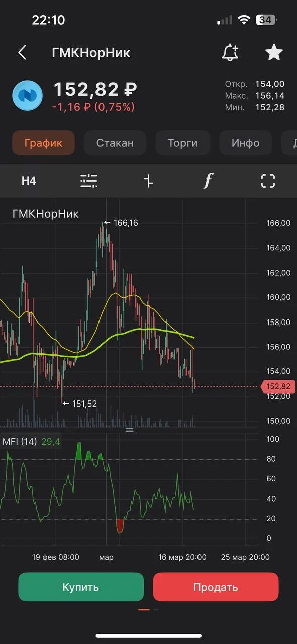Tap the 152,82 ₽ headline price
Viewport: 297px width, 644px height.
pyautogui.click(x=95, y=90)
